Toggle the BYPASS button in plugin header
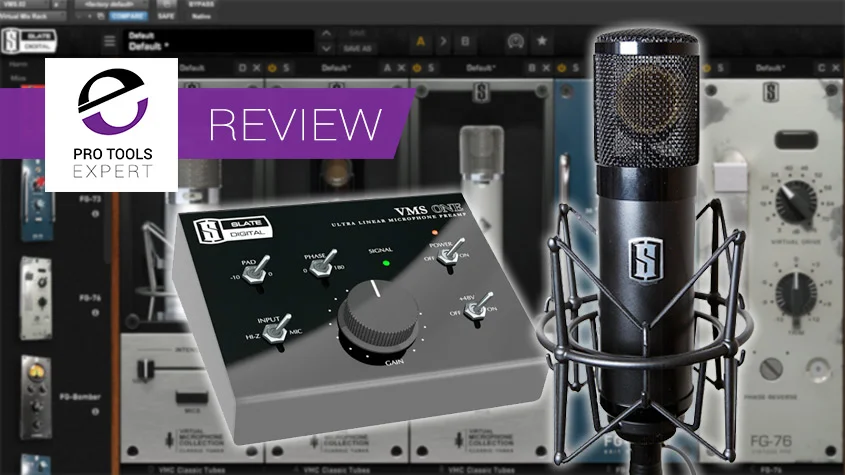 click(x=201, y=4)
